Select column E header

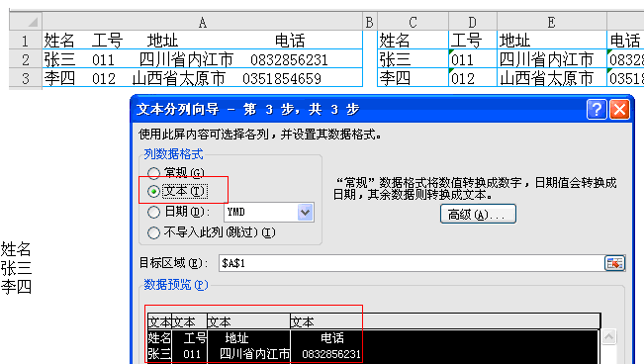click(x=552, y=22)
